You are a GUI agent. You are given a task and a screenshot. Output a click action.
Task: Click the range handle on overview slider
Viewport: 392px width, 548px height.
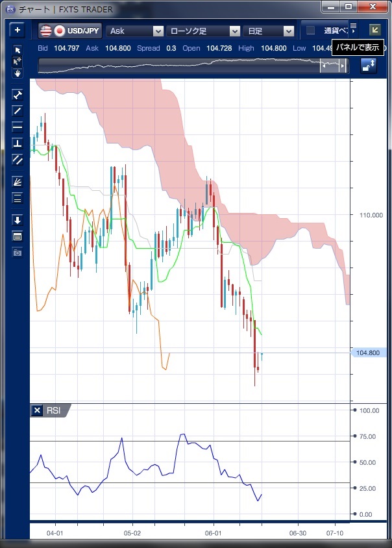click(334, 66)
